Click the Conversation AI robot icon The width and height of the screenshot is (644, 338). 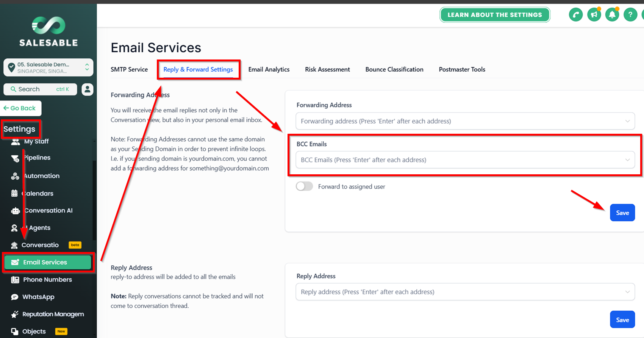(x=16, y=211)
